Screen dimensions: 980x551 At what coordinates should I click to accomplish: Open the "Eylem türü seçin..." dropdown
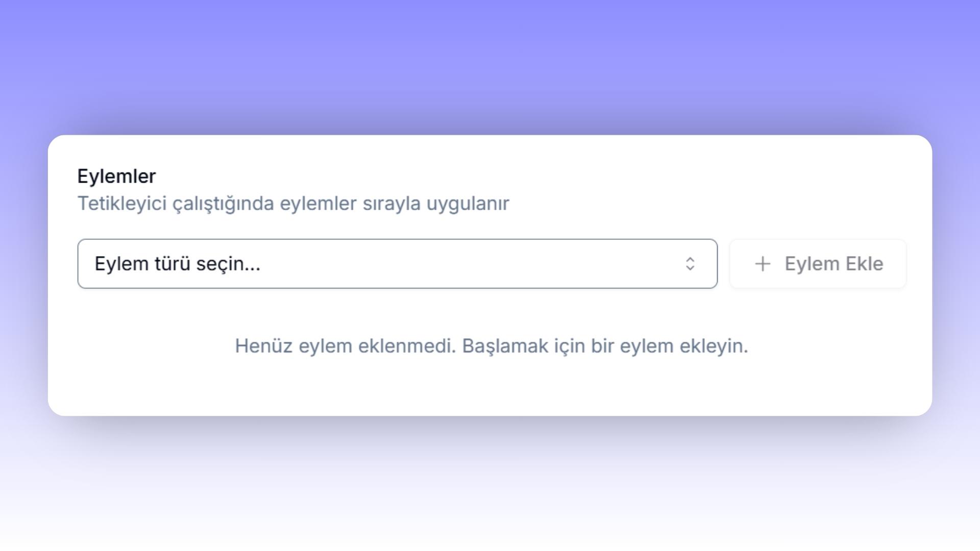coord(397,264)
